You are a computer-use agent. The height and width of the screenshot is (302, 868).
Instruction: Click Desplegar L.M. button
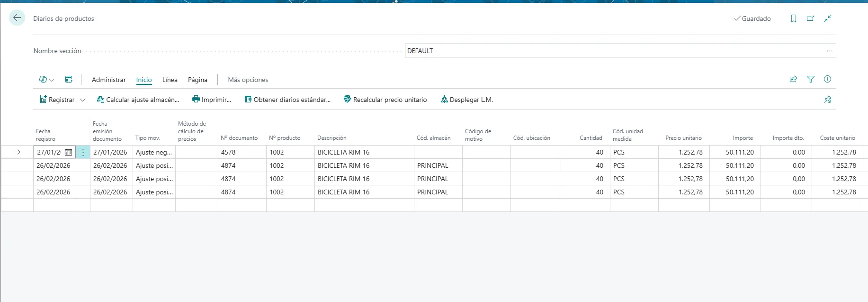coord(466,100)
